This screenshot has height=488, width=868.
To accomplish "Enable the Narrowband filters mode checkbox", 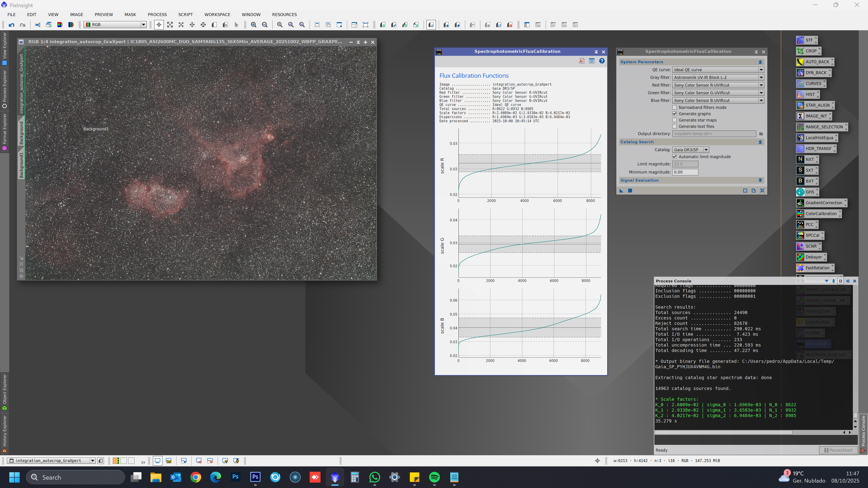I will (675, 108).
